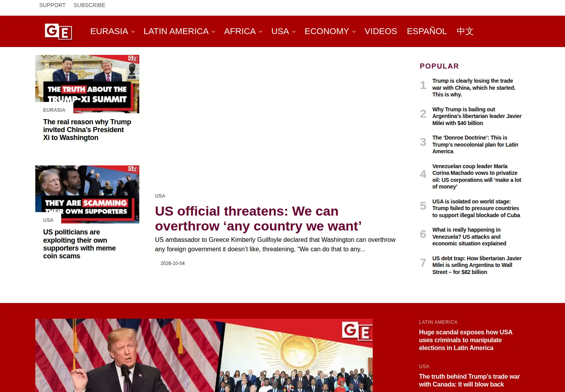Expand the LATIN AMERICA menu chevron
The image size is (565, 392).
213,32
